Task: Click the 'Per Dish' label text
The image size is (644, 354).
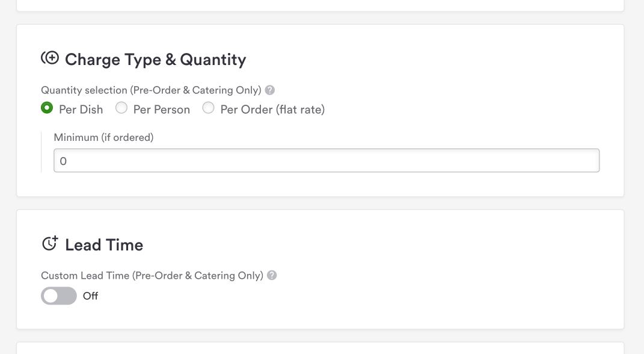Action: tap(81, 110)
